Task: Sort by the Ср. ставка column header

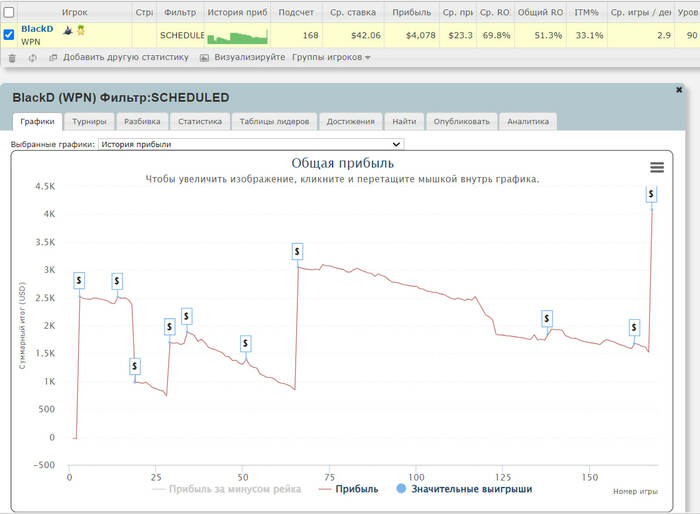Action: click(353, 13)
